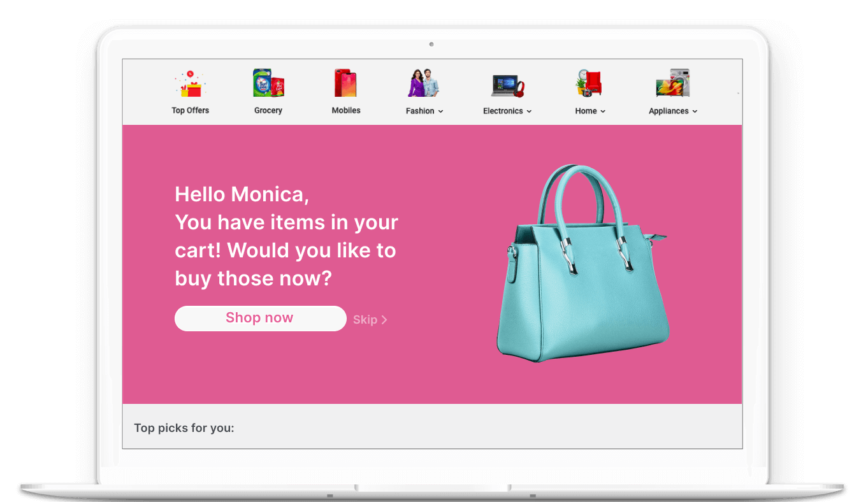Click the Fashion couple image icon
Screen dimensions: 868x502
click(424, 83)
